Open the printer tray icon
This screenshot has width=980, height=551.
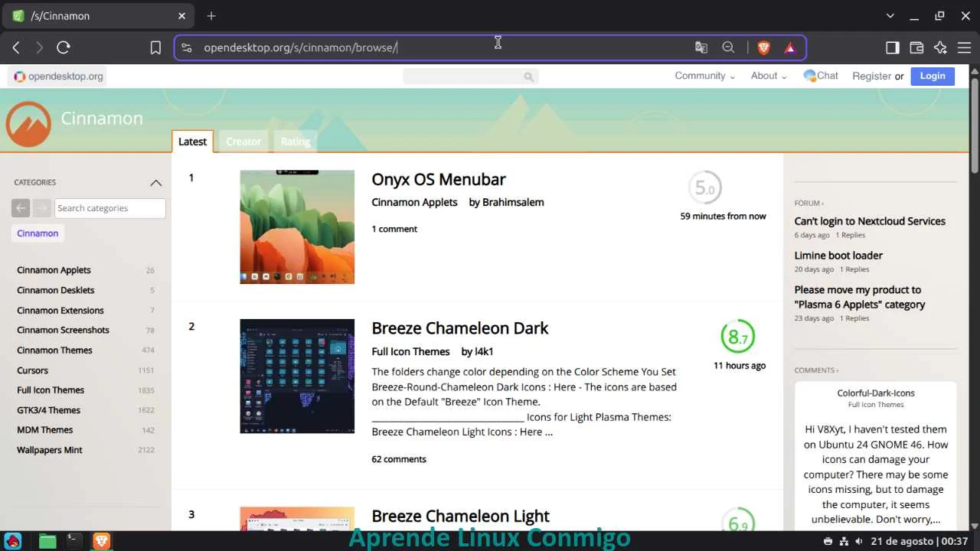click(x=828, y=541)
